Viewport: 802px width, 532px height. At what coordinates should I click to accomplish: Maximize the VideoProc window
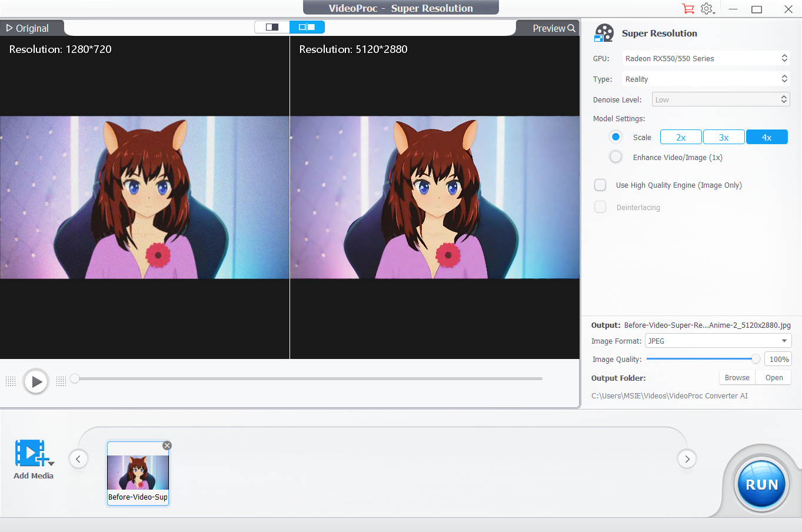(757, 9)
